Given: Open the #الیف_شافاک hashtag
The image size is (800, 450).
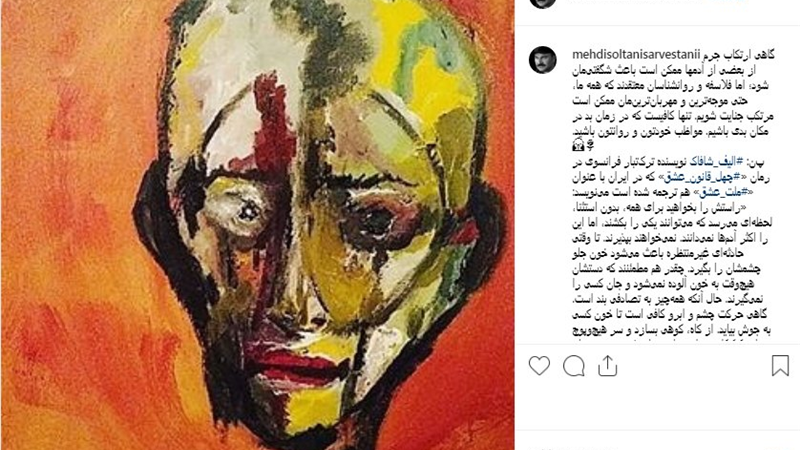Looking at the screenshot, I should coord(715,162).
